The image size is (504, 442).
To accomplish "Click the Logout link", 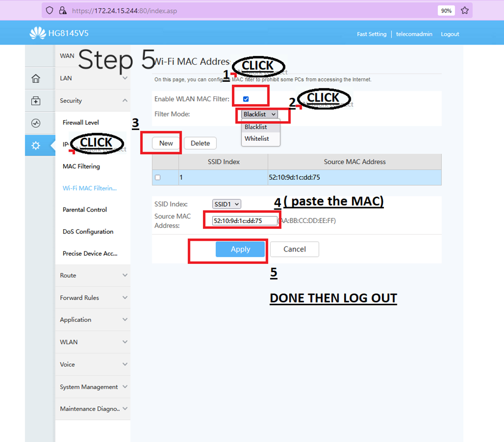I will tap(450, 34).
